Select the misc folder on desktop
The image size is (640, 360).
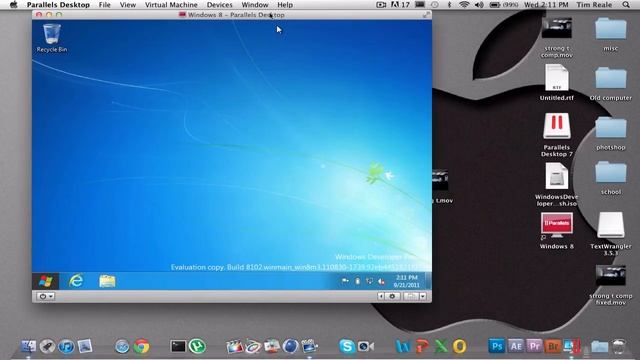[611, 34]
